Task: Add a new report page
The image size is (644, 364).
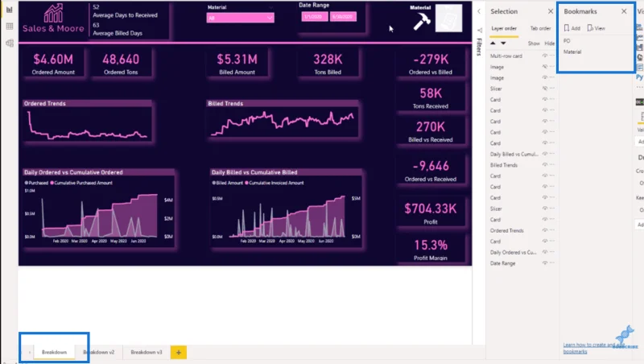Action: point(178,352)
